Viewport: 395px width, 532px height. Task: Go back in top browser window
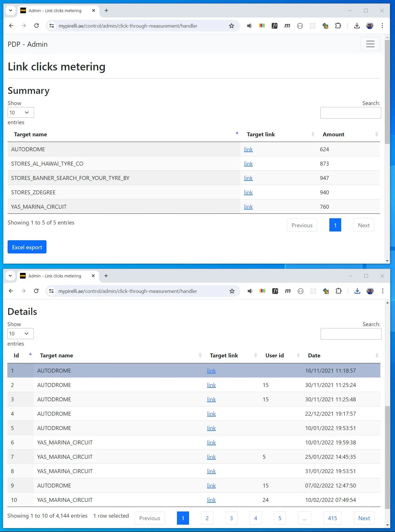[11, 26]
